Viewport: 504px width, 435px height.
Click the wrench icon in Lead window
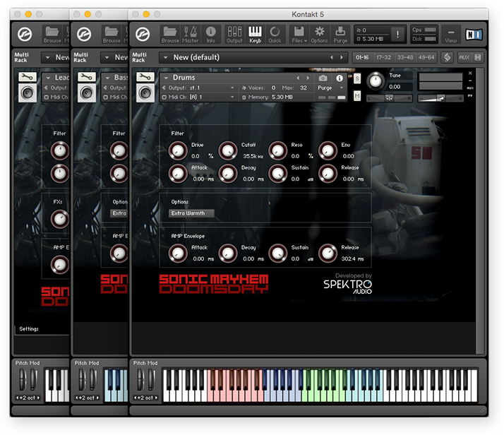tap(28, 77)
